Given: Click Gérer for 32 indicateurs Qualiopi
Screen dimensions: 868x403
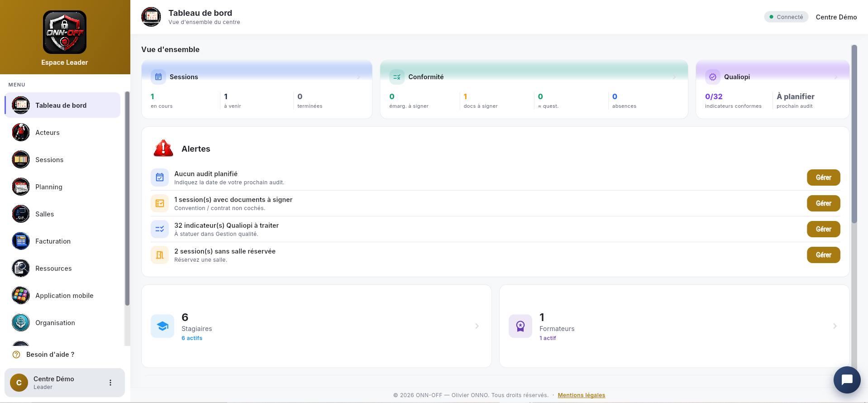Looking at the screenshot, I should point(823,229).
